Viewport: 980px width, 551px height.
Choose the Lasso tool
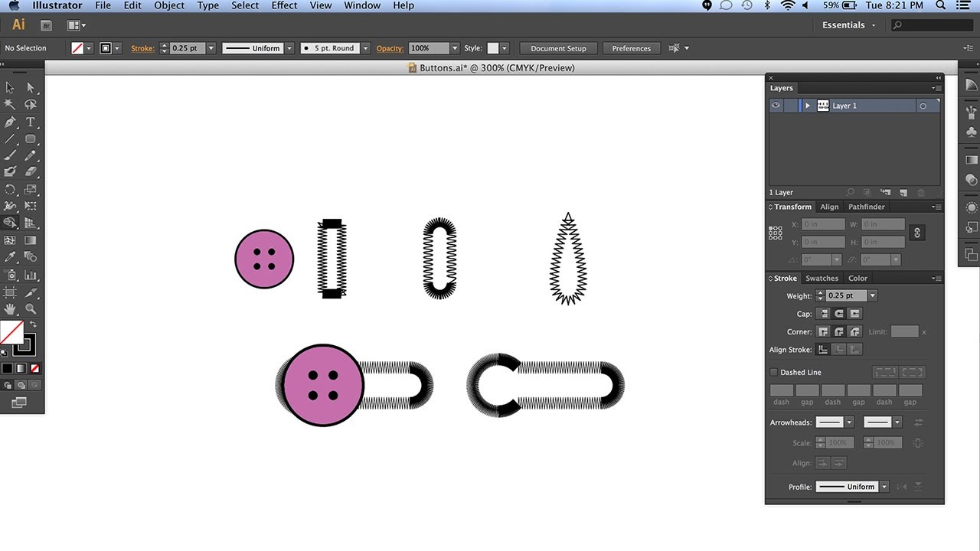pos(31,104)
